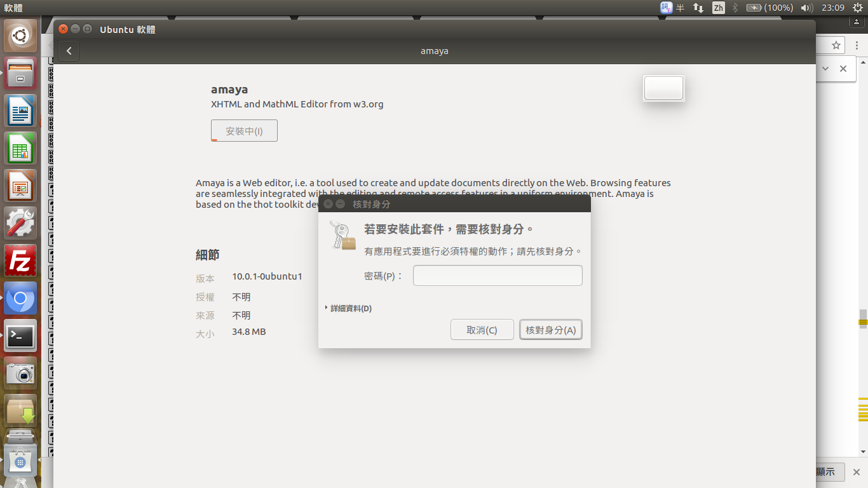Image resolution: width=868 pixels, height=488 pixels.
Task: Go back using the header back arrow
Action: (x=69, y=51)
